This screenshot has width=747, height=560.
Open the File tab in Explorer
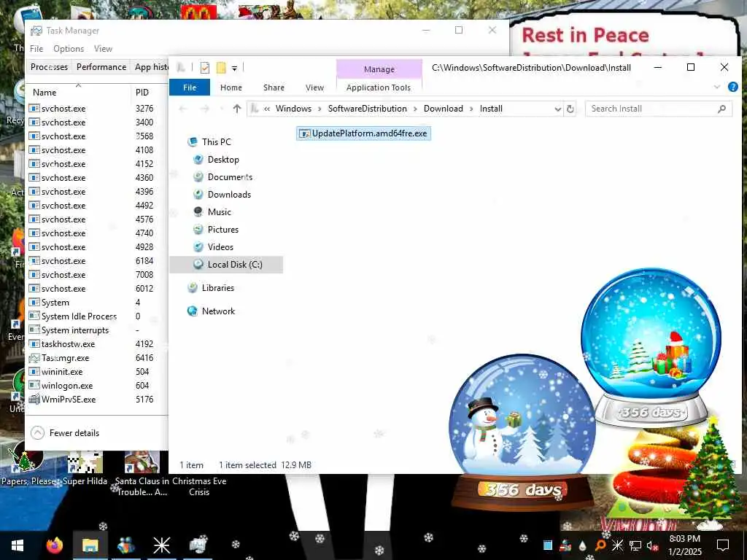190,87
